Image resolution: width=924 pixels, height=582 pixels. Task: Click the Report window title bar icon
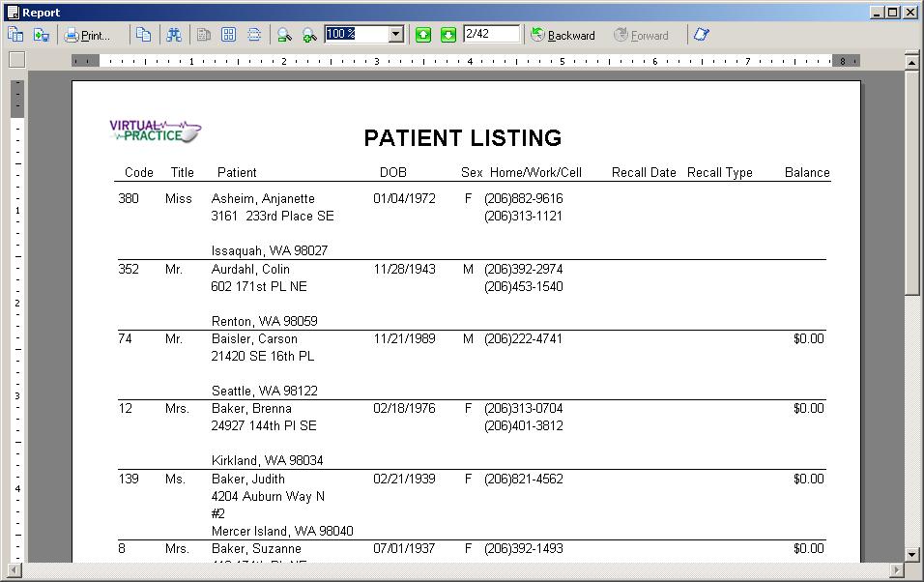12,12
